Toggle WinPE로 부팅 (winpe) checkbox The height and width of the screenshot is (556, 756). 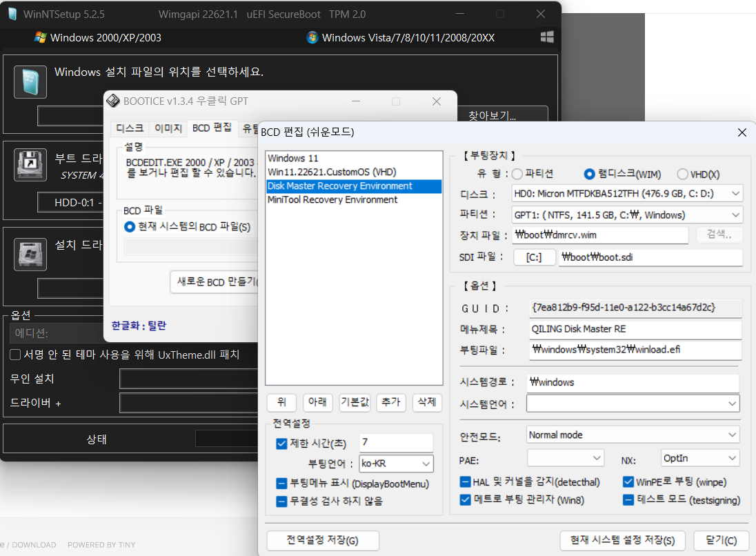point(628,481)
